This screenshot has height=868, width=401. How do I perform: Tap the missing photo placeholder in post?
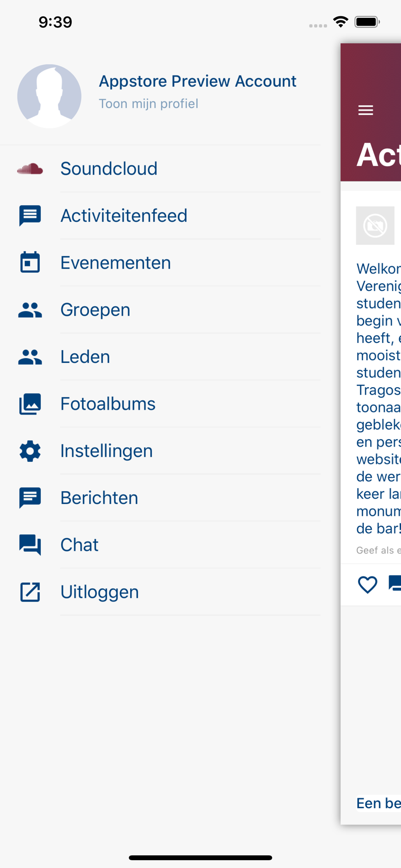tap(375, 225)
